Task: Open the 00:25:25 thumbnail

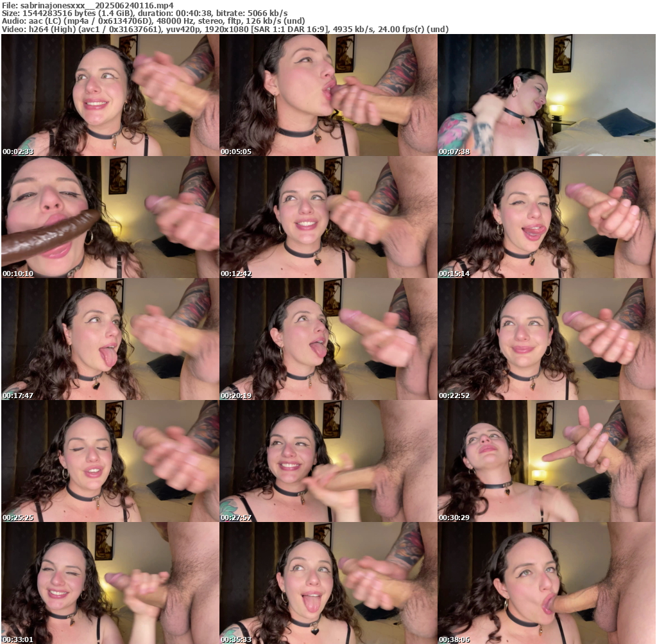Action: (110, 461)
